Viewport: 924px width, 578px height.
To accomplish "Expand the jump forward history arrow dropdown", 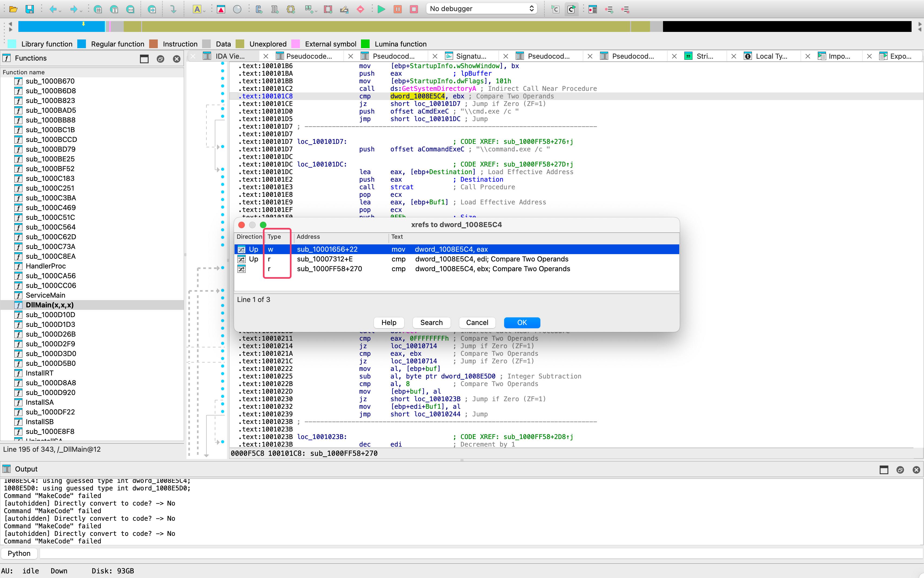I will point(81,11).
